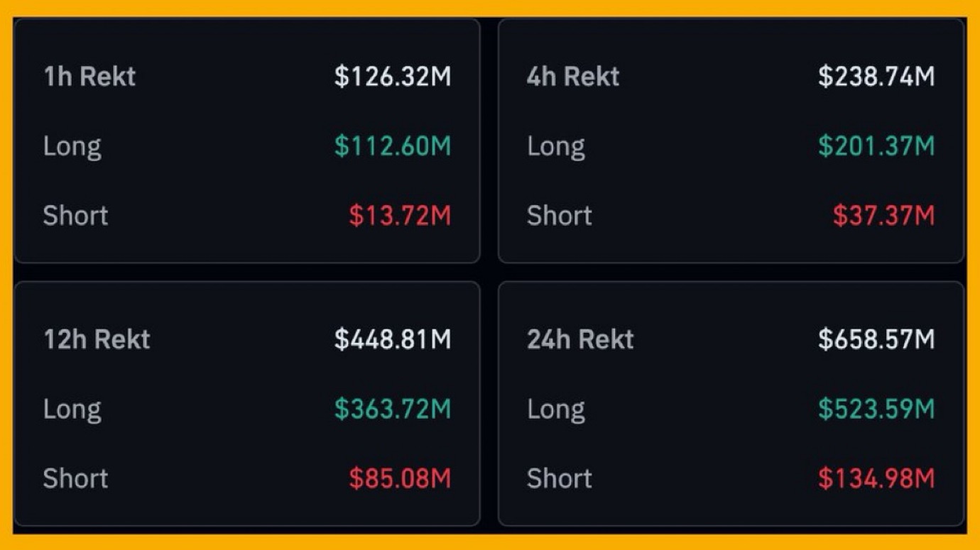
Task: Click the Long label in 12h card
Action: pos(72,409)
